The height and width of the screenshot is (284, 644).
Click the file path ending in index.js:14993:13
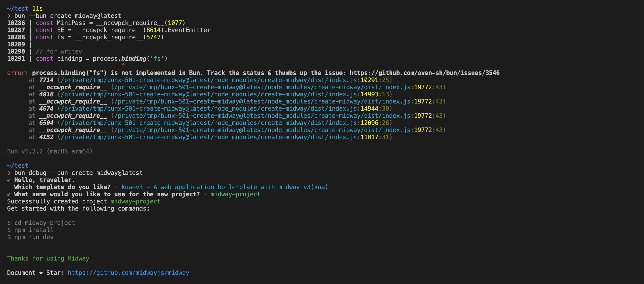pos(225,94)
